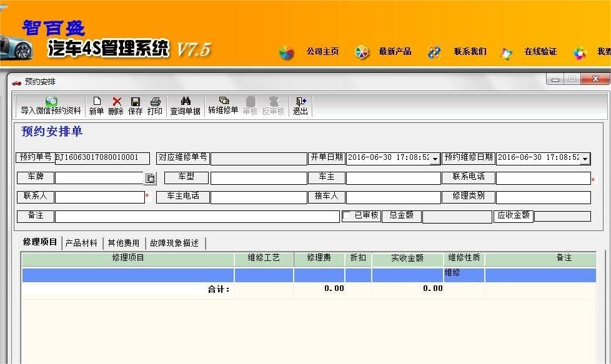The height and width of the screenshot is (364, 611).
Task: Create a new order with 新单
Action: [96, 106]
